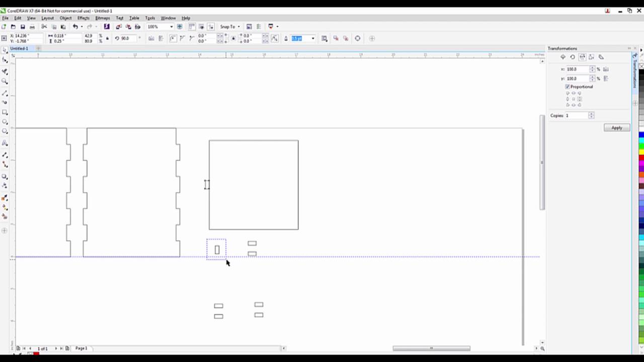Open the Snap To dropdown

click(x=230, y=27)
